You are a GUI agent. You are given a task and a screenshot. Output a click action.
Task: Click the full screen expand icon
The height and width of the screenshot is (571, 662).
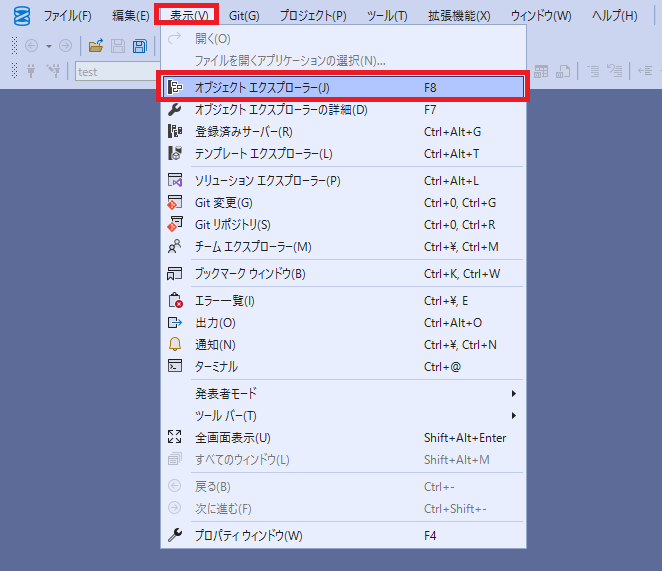pyautogui.click(x=174, y=437)
